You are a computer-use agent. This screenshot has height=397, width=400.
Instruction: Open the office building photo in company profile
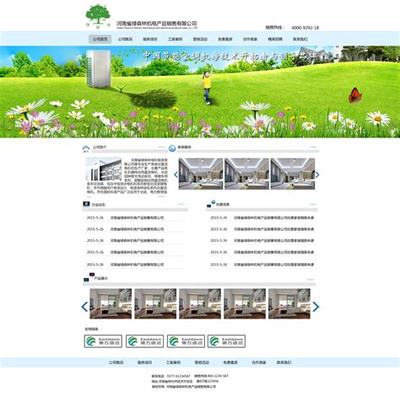pyautogui.click(x=104, y=169)
